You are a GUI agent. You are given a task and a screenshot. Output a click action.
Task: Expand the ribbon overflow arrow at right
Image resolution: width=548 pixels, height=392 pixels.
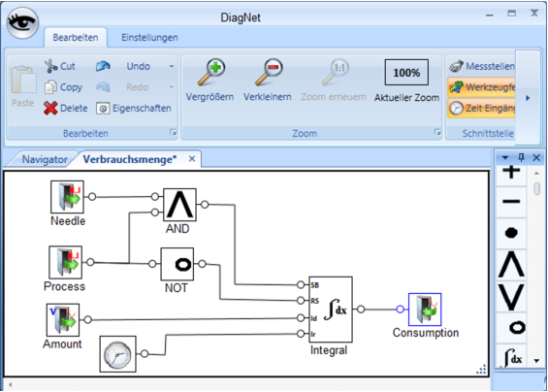(x=528, y=98)
